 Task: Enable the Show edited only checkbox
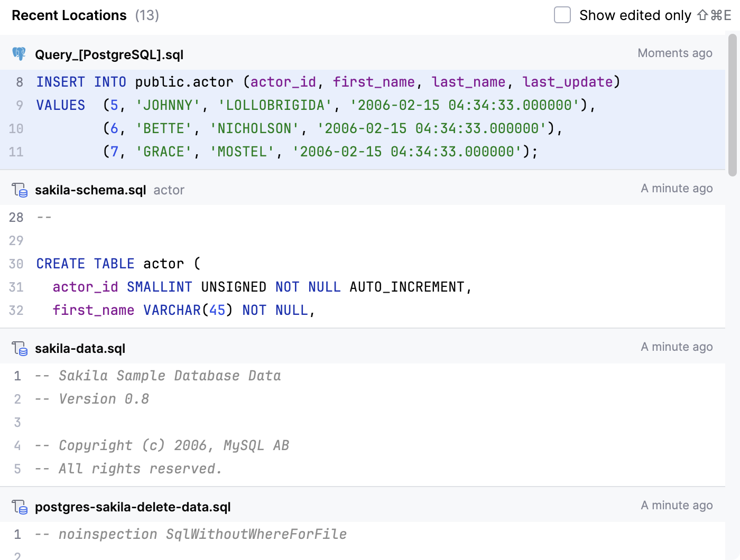click(562, 15)
